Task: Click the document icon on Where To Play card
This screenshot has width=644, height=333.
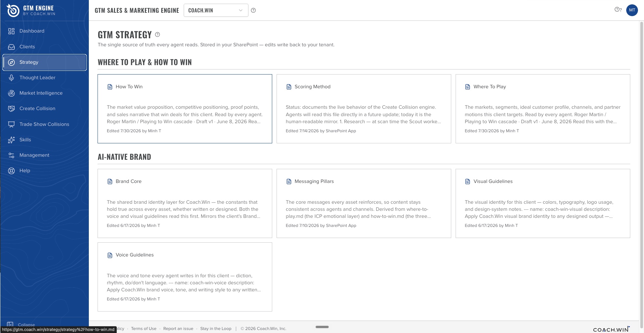Action: pyautogui.click(x=468, y=87)
